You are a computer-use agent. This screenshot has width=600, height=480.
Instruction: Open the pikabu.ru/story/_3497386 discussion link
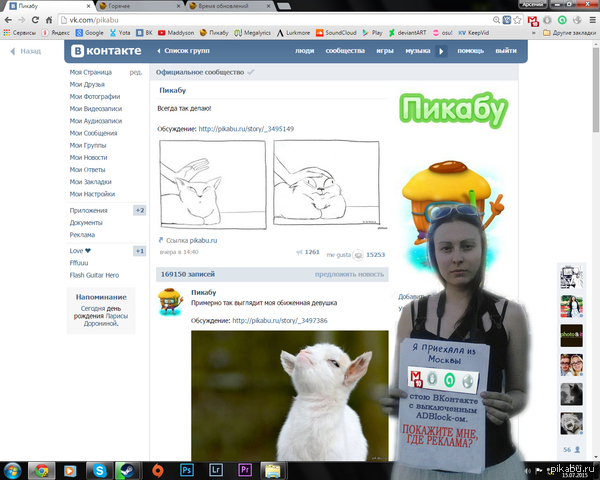pyautogui.click(x=280, y=321)
